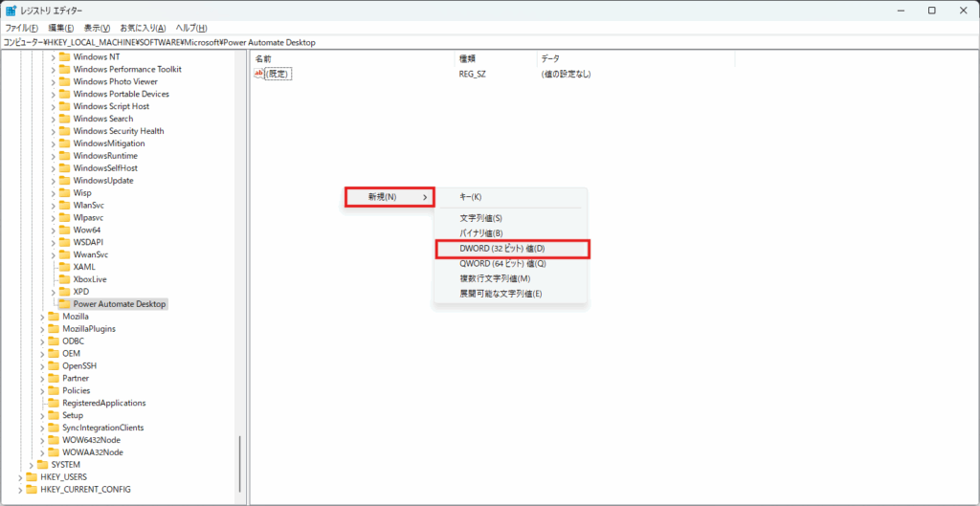The height and width of the screenshot is (506, 980).
Task: Click the HKEY_CURRENT_CONFIG folder icon
Action: tap(32, 489)
